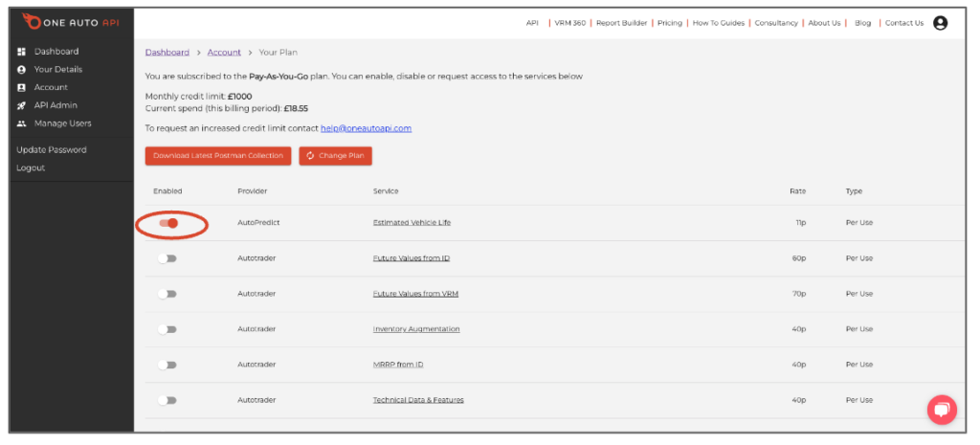Screen dimensions: 980x445
Task: Open About Us in top navigation
Action: [824, 23]
